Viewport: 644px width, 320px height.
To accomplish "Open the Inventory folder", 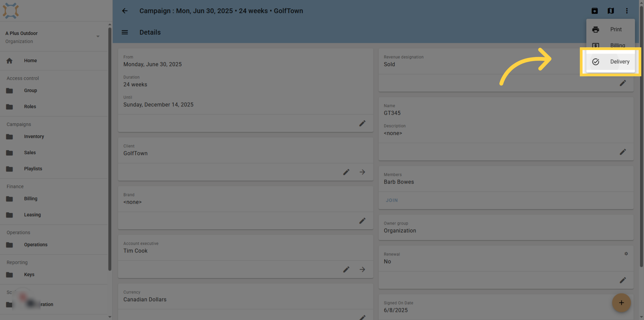I will pos(54,136).
